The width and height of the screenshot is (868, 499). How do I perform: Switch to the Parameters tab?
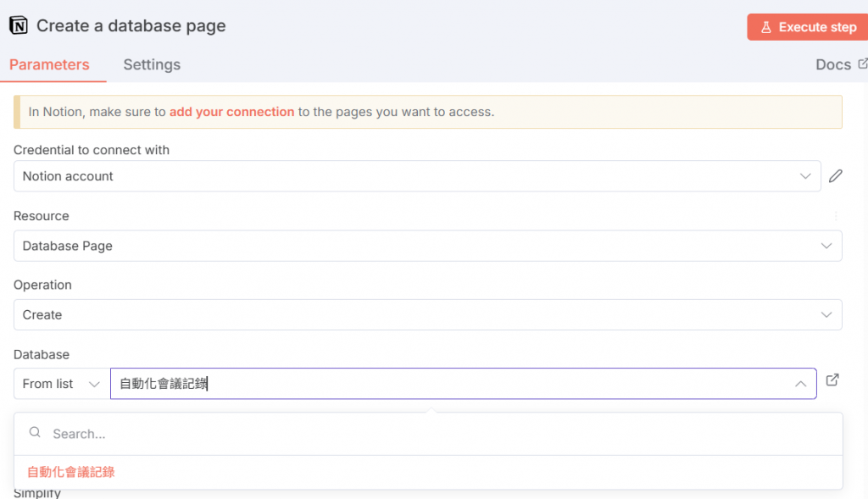coord(49,64)
